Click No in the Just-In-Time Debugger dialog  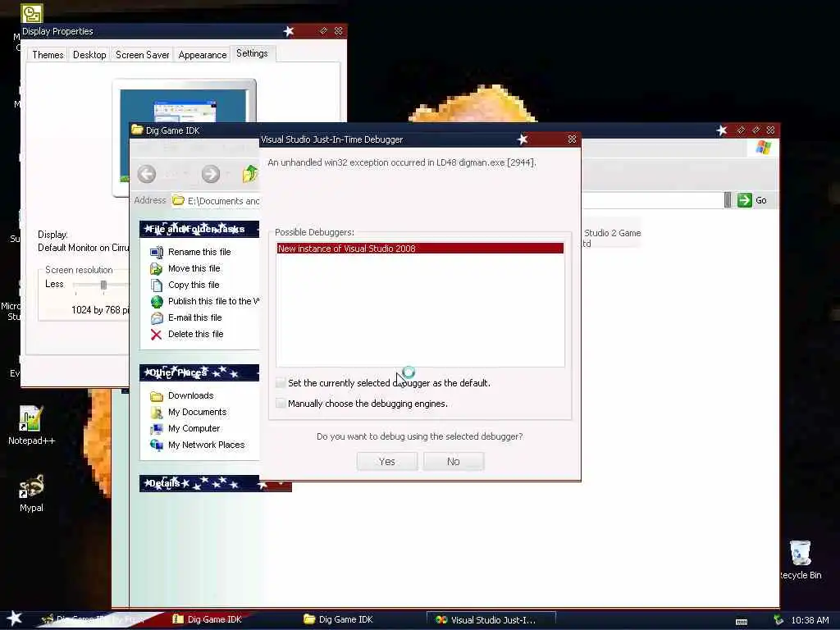tap(453, 461)
